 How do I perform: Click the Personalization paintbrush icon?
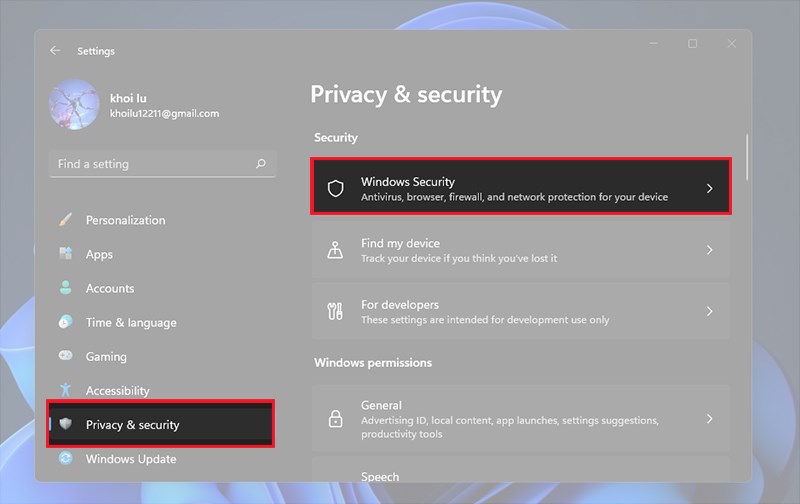66,220
